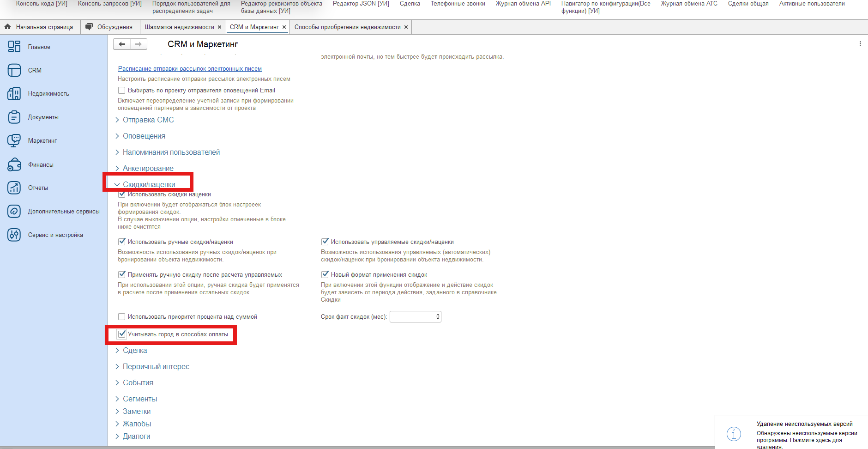The width and height of the screenshot is (868, 449).
Task: Open the Главное section icon in sidebar
Action: [14, 47]
